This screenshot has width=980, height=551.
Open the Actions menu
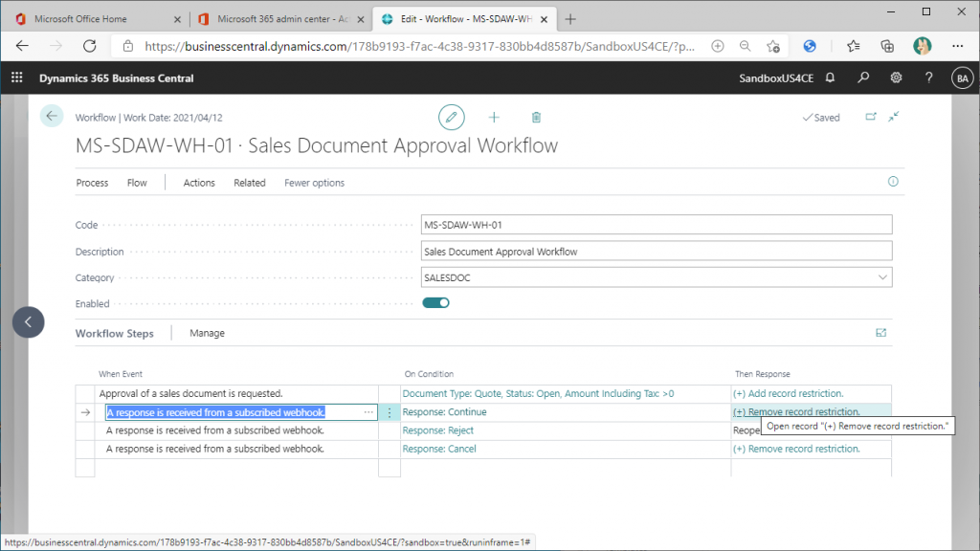pos(199,183)
